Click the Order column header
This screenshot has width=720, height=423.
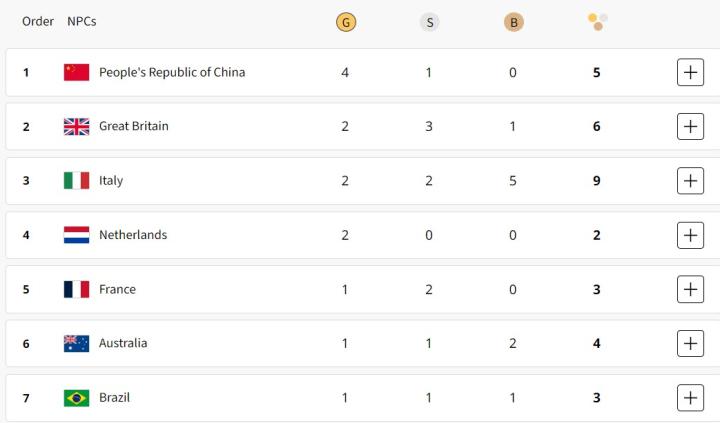(x=38, y=21)
